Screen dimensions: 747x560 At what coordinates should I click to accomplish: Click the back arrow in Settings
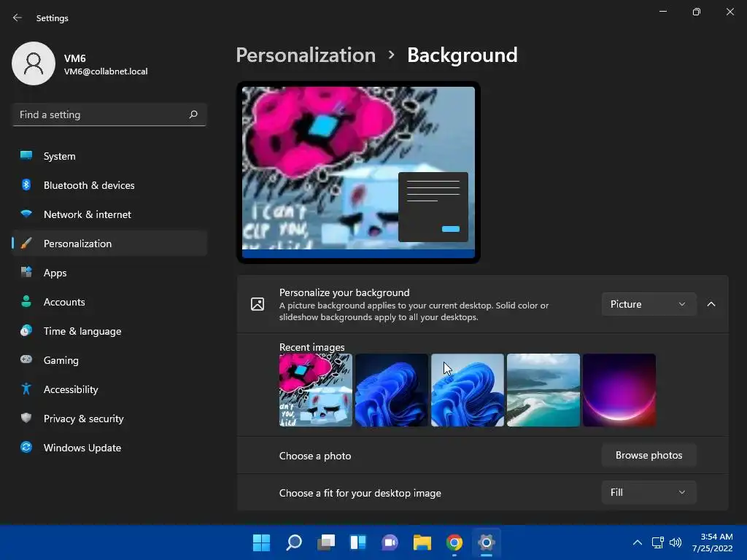(x=18, y=17)
